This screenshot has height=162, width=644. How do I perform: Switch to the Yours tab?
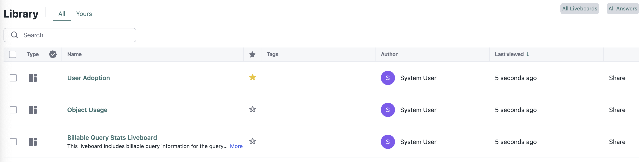(84, 14)
